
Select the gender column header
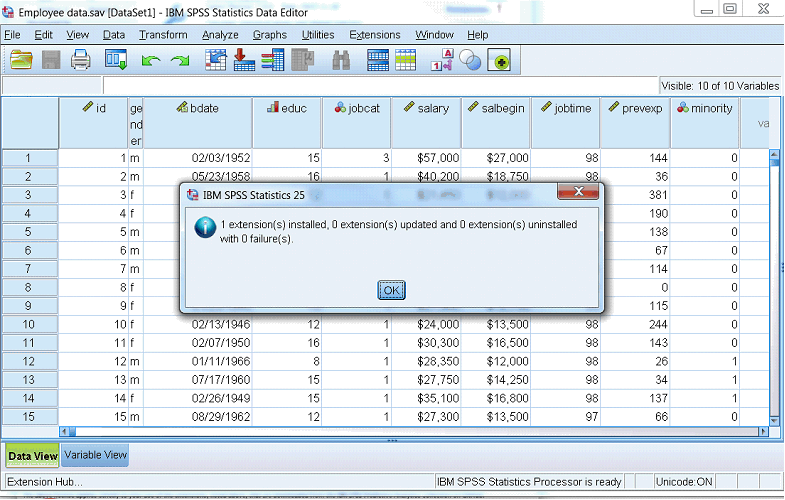click(x=136, y=123)
